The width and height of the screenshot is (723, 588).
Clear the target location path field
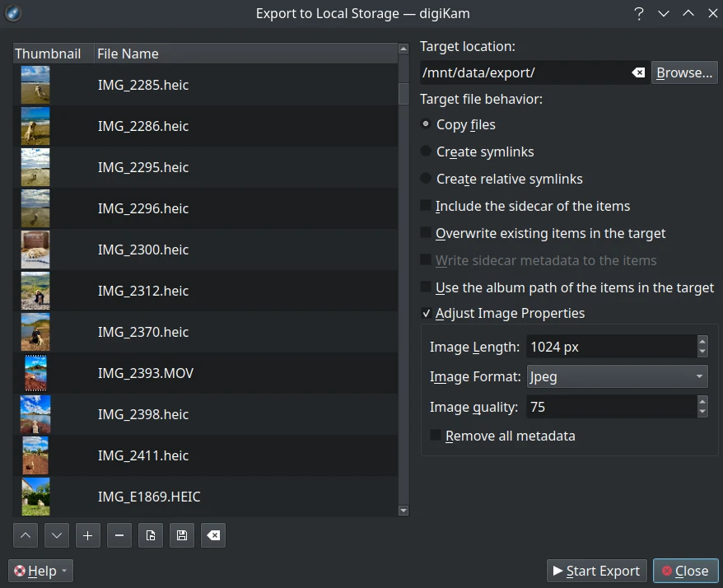[638, 72]
